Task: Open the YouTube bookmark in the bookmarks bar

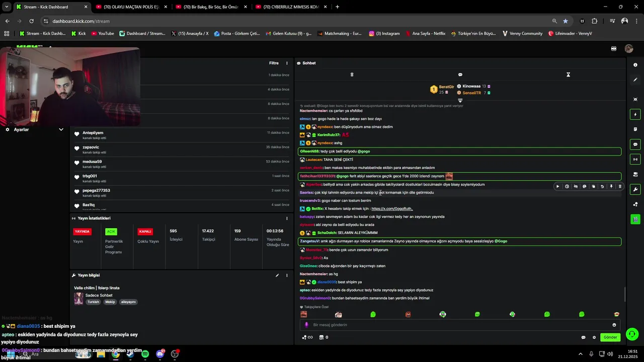Action: pyautogui.click(x=103, y=34)
